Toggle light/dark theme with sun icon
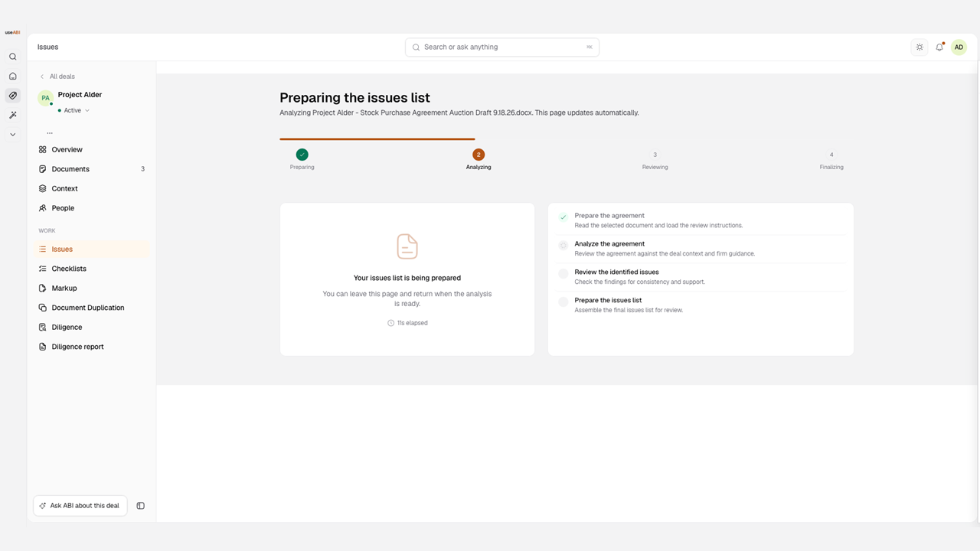This screenshot has height=551, width=980. click(920, 47)
